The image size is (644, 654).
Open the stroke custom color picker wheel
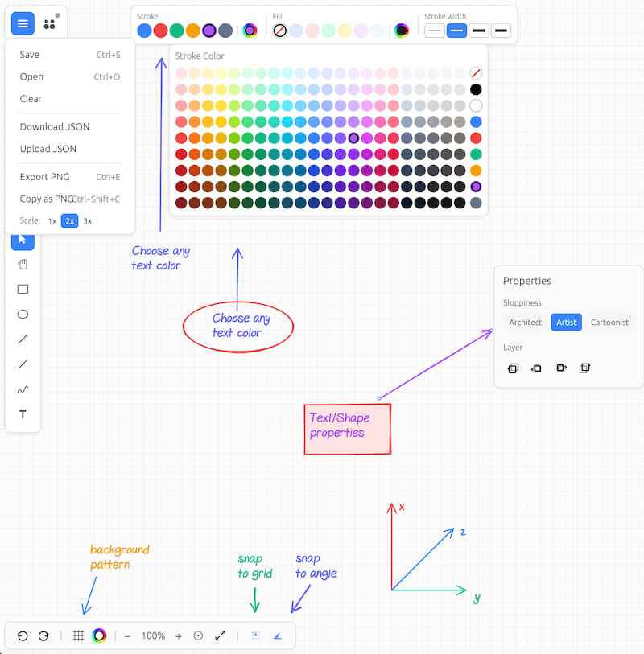[x=250, y=31]
